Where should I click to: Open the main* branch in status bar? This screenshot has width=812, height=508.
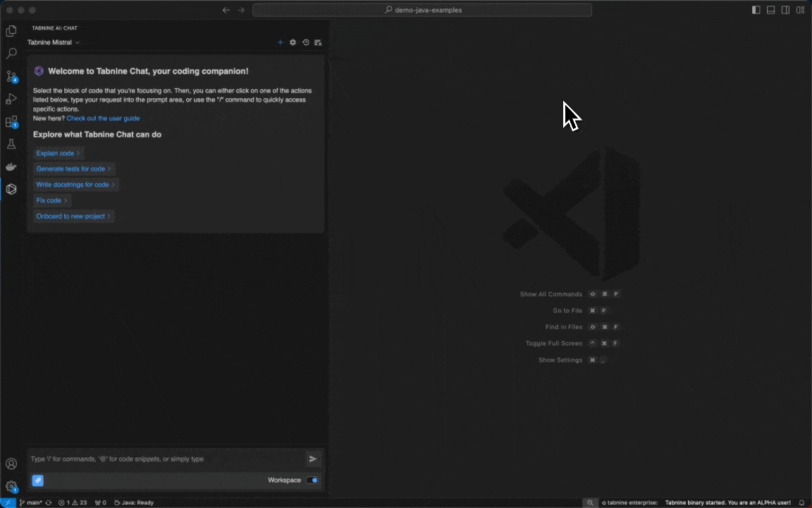[30, 502]
